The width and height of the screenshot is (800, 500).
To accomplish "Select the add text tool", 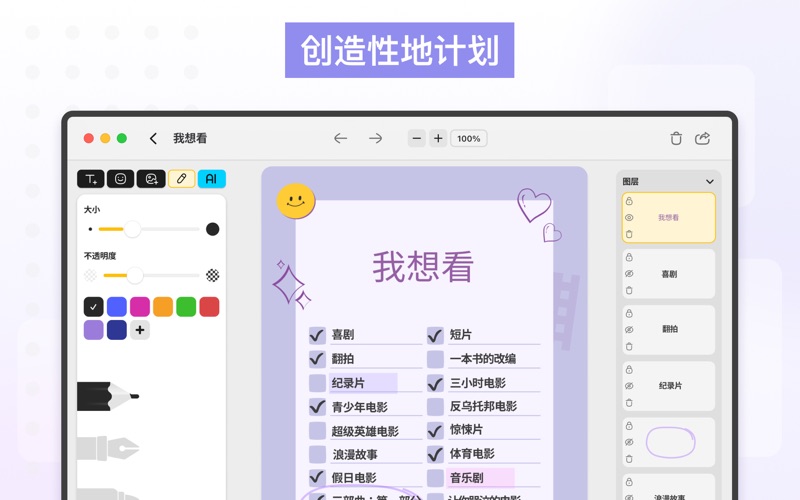I will 91,179.
